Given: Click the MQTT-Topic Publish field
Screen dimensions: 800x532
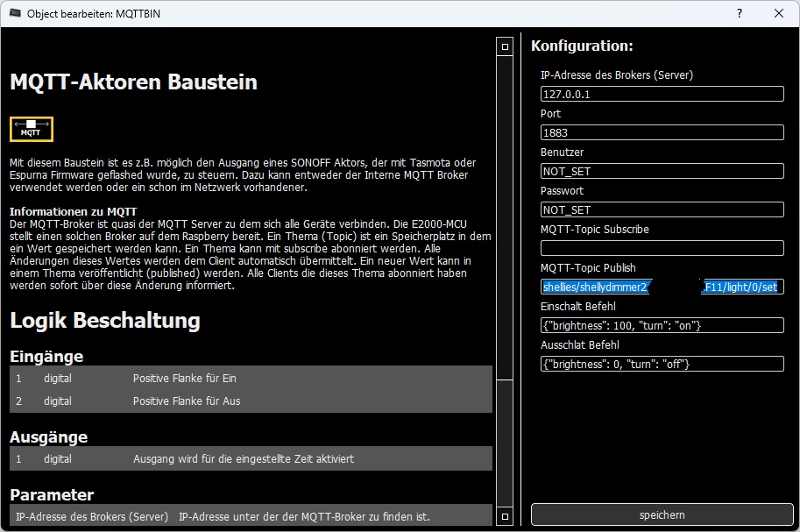Looking at the screenshot, I should point(662,287).
